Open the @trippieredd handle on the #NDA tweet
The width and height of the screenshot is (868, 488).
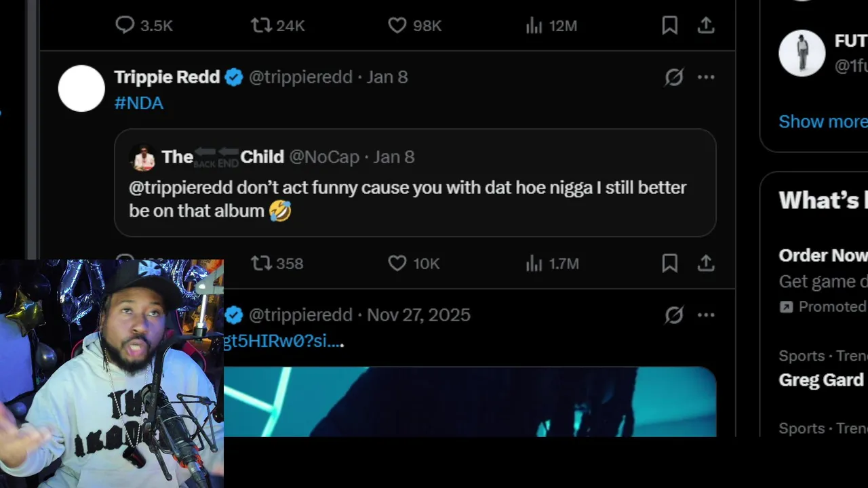pyautogui.click(x=300, y=77)
